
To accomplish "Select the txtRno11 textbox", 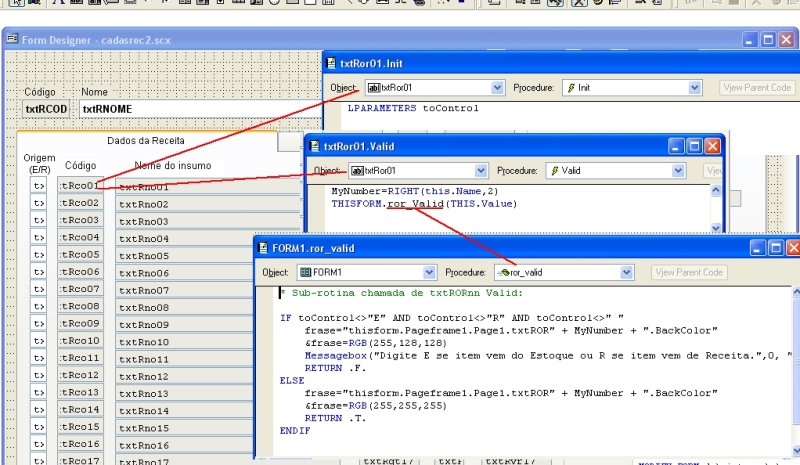I will [x=185, y=359].
